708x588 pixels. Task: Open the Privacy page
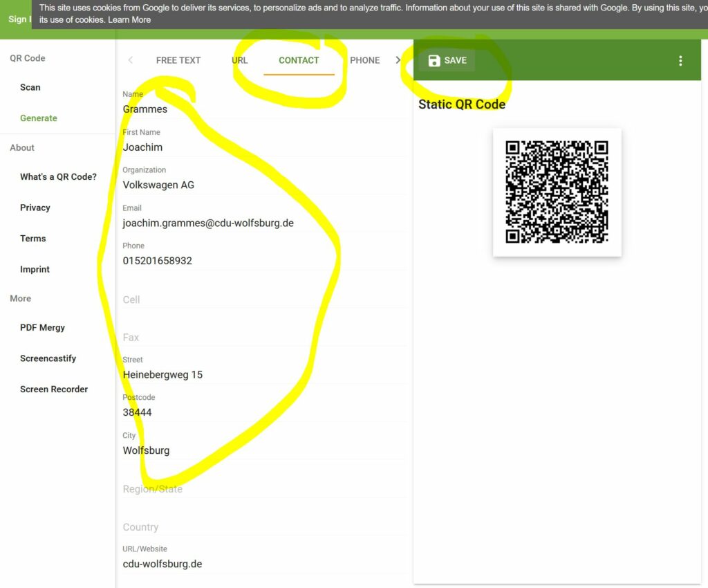(x=35, y=208)
